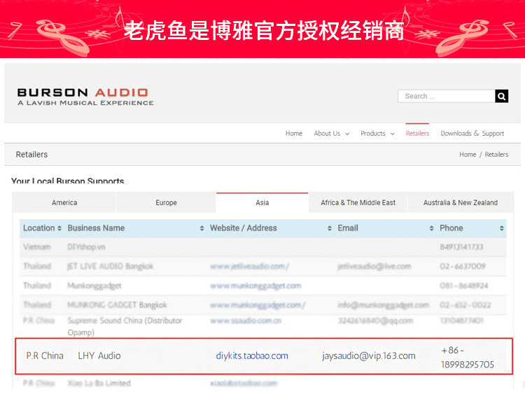Click MUNKONG GADGET Bangkok name
Viewport: 525px width, 420px height.
[x=117, y=305]
